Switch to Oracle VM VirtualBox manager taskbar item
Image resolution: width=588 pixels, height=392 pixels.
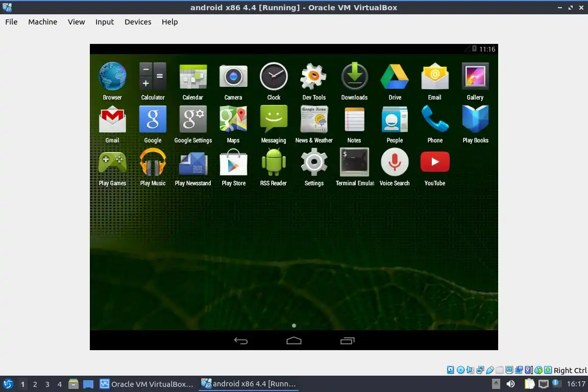coord(146,384)
